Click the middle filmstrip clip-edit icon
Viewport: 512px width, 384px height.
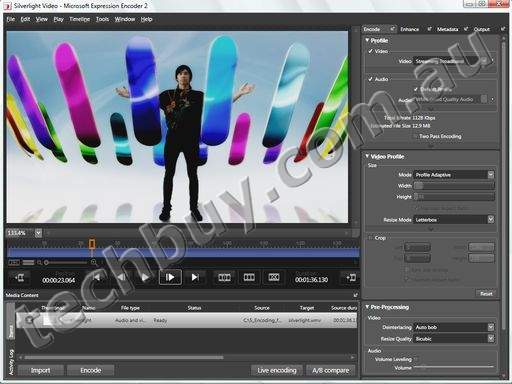(249, 277)
